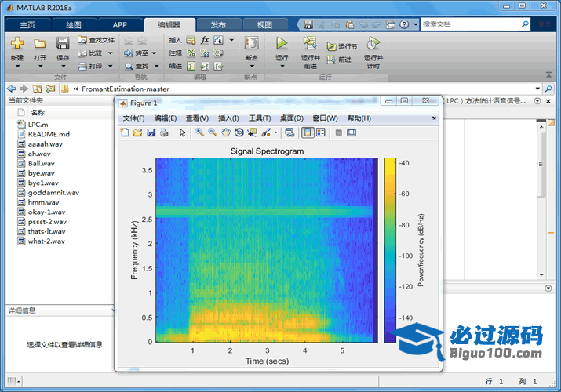Click the increase indent icon
Screen dimensions: 561x392
[x=205, y=66]
